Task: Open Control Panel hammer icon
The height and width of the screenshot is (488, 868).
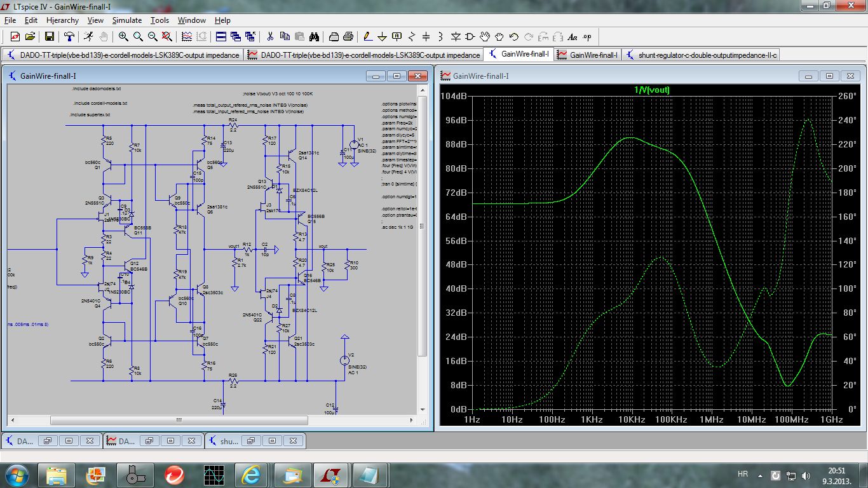Action: click(69, 37)
